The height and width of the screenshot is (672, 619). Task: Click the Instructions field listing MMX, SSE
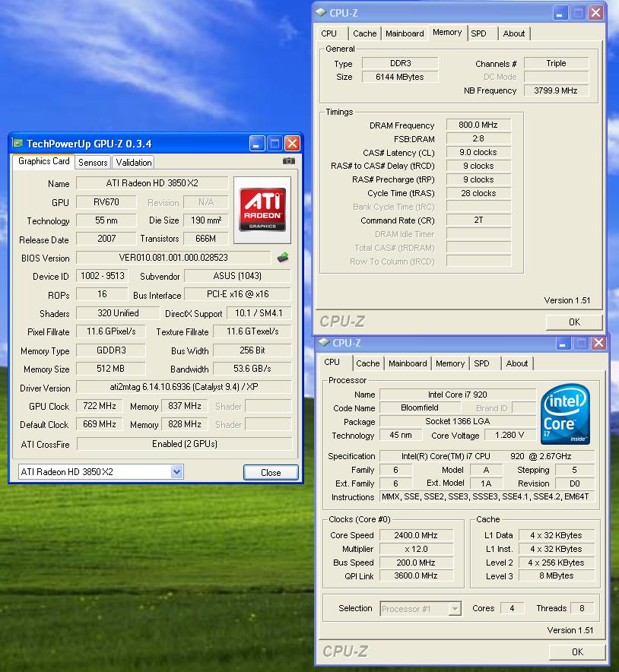tap(487, 496)
